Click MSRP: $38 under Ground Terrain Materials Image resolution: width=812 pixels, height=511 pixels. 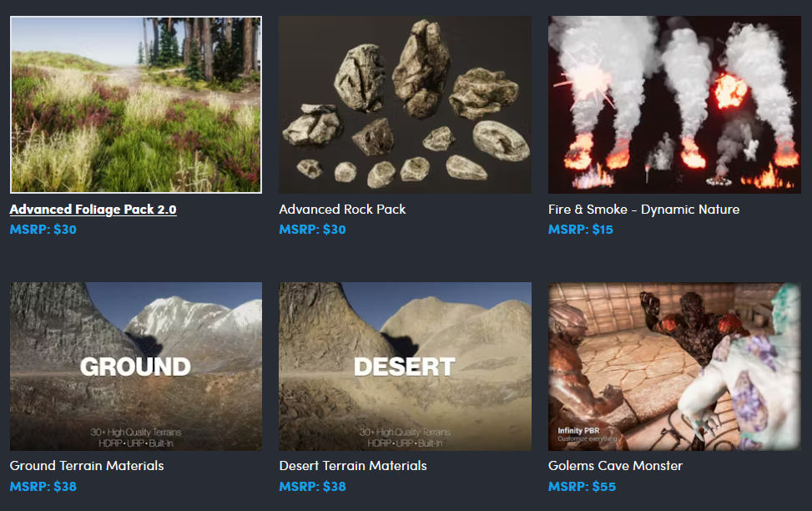click(43, 487)
